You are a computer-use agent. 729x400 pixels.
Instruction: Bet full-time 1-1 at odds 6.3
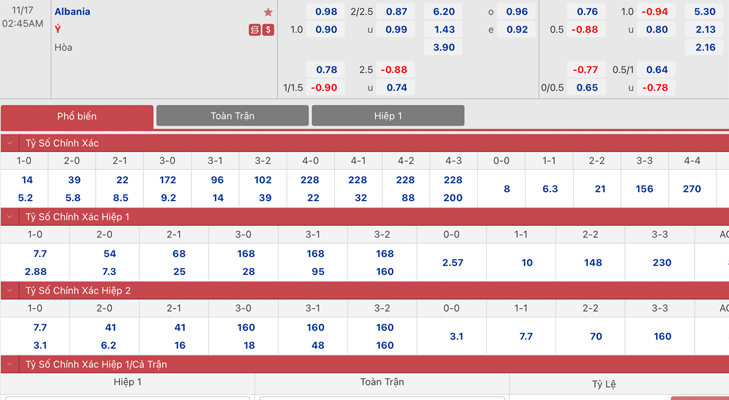coord(550,189)
